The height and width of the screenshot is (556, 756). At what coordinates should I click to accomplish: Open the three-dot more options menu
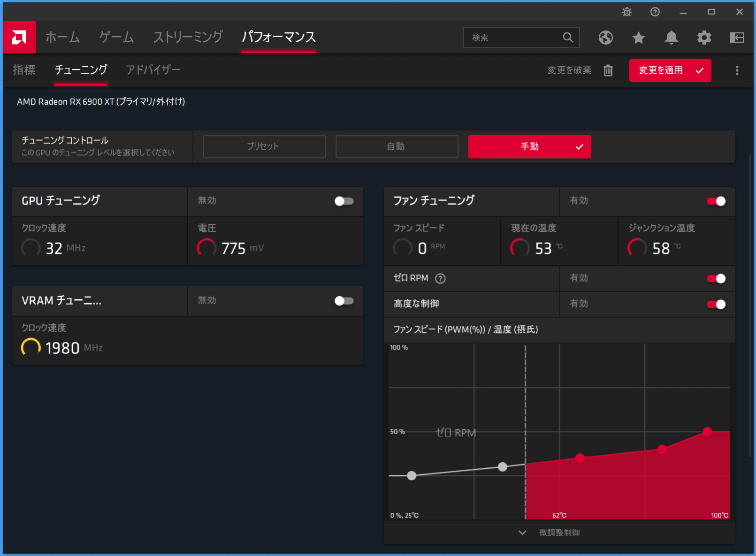pyautogui.click(x=737, y=70)
